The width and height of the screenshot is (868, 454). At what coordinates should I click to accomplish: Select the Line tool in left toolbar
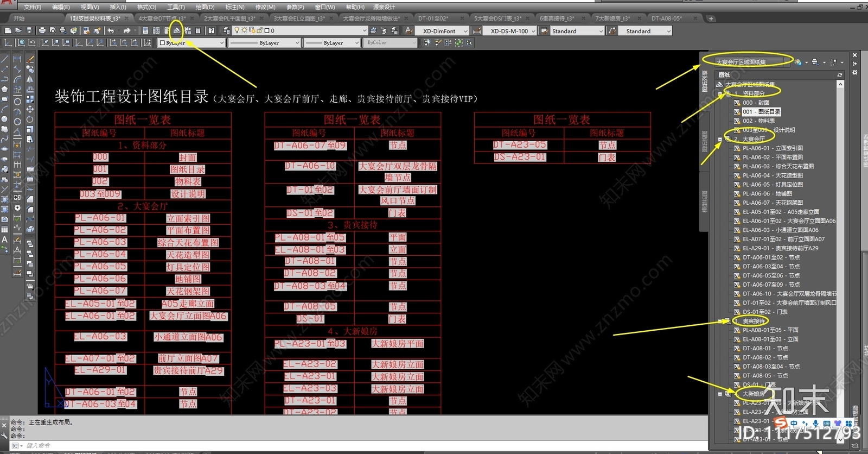coord(5,59)
